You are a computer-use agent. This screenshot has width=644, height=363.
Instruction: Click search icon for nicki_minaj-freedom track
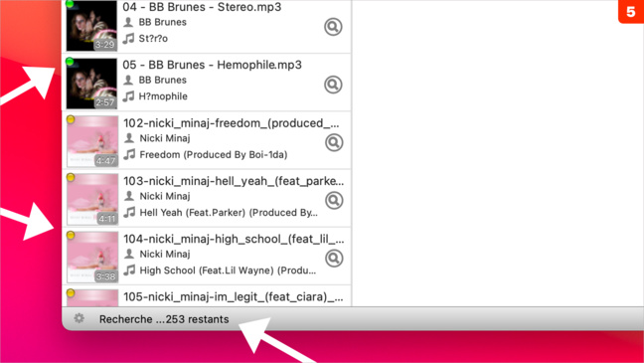334,142
